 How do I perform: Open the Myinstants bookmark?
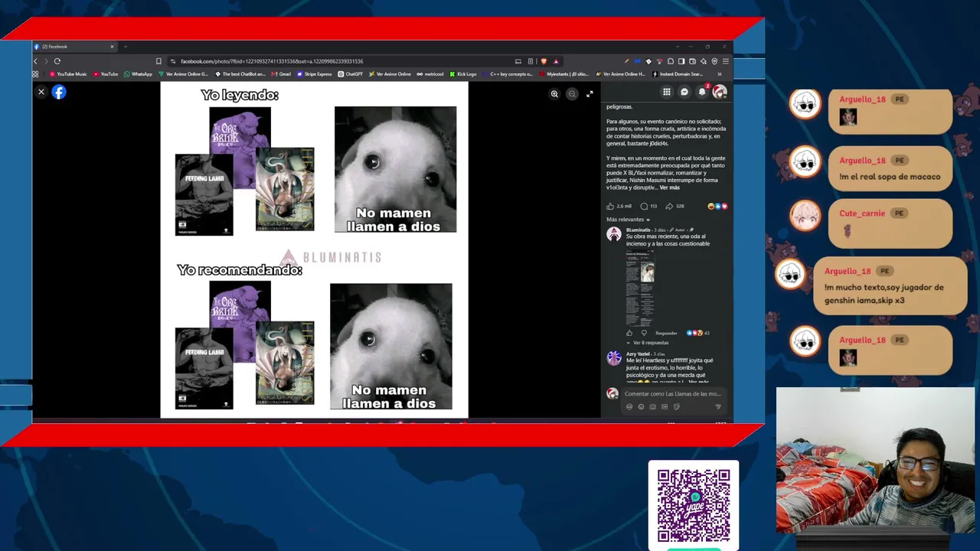click(563, 74)
